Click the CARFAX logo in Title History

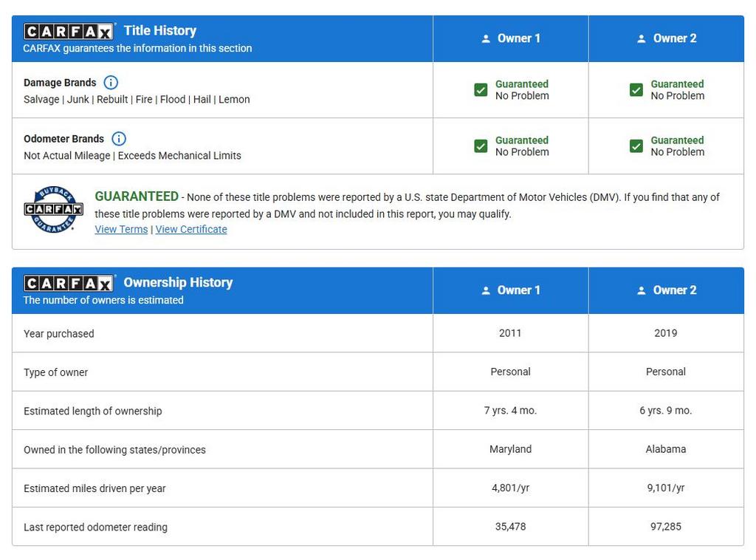tap(69, 31)
